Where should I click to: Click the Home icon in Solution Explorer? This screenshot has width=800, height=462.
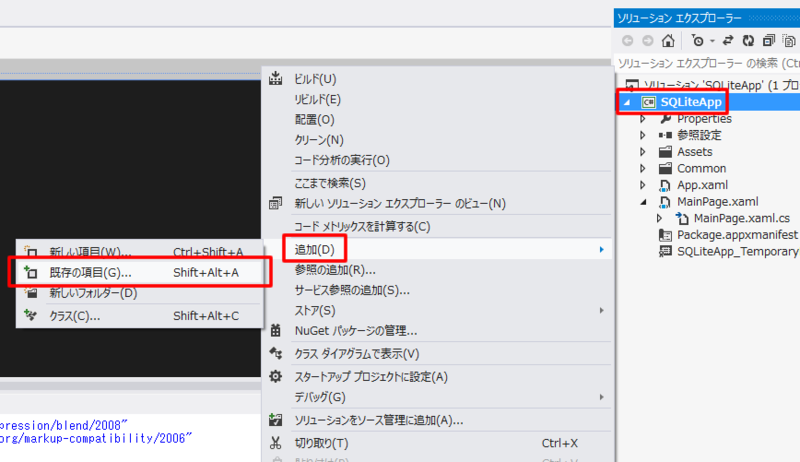click(668, 40)
